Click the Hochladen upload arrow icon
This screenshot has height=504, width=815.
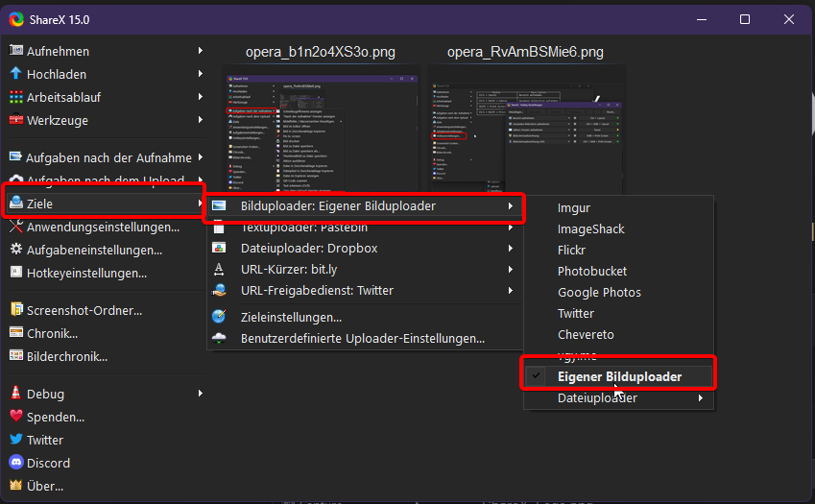(16, 74)
